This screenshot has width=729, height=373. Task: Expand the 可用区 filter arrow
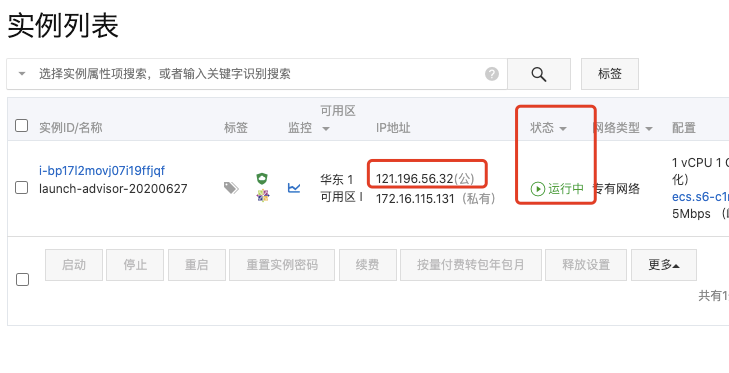(x=326, y=129)
